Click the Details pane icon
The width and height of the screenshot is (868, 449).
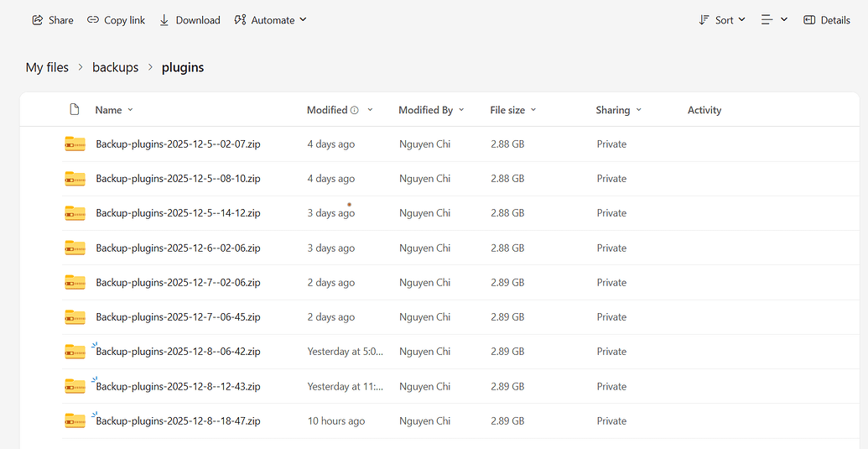click(809, 20)
